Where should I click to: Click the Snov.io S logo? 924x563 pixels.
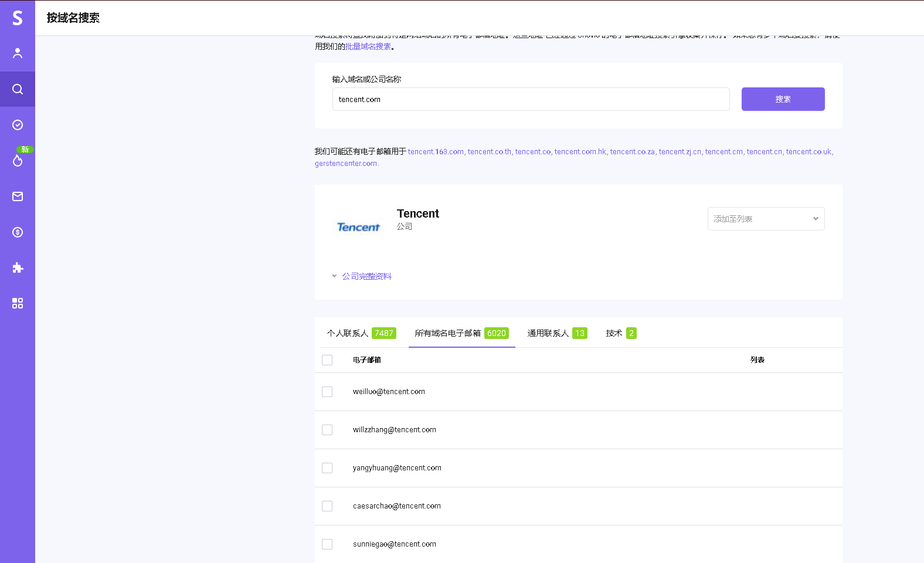(18, 18)
